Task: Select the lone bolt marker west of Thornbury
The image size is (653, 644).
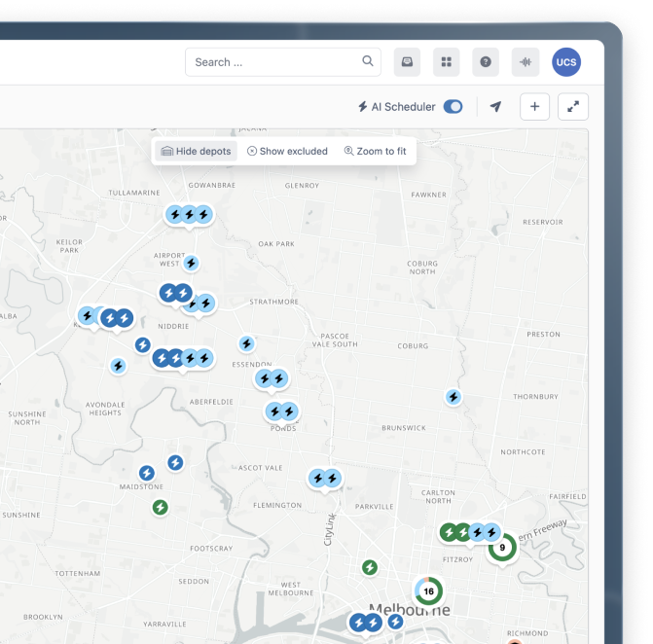Action: (x=453, y=397)
